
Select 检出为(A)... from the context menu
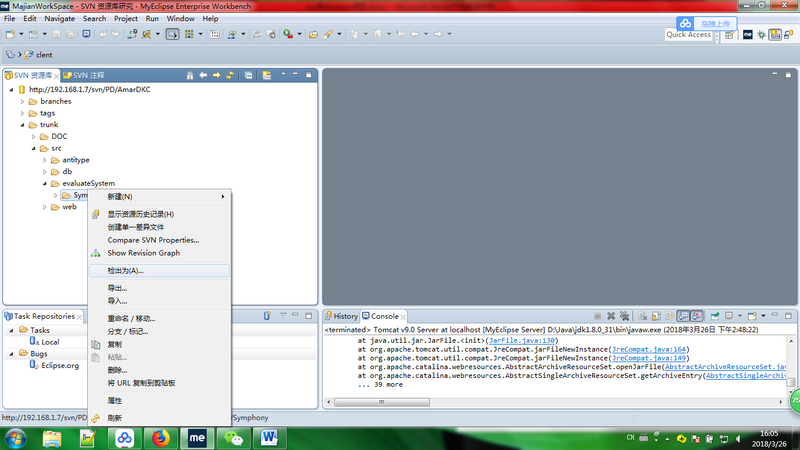(x=126, y=270)
